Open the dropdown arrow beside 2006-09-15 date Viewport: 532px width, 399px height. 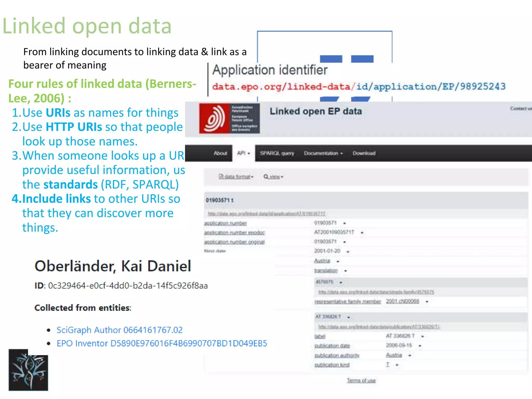point(420,346)
